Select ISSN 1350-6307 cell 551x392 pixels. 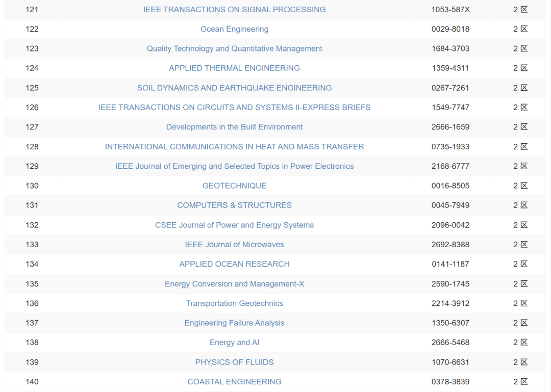tap(450, 323)
